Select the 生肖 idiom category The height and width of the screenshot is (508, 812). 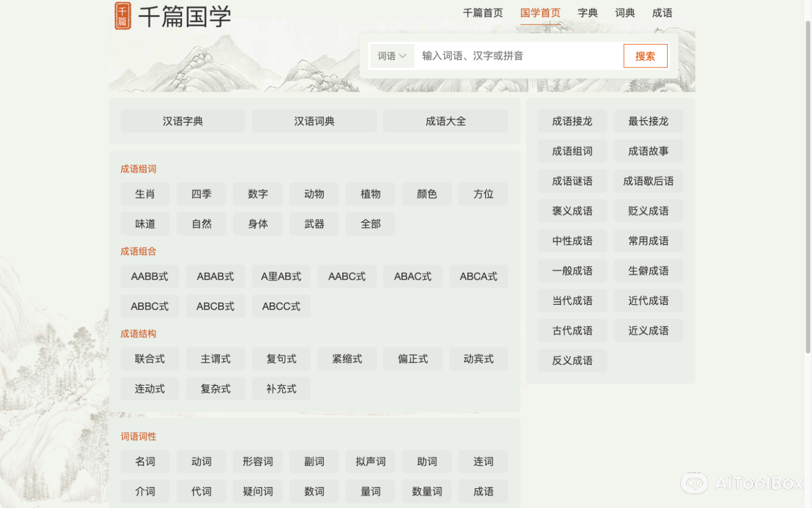pyautogui.click(x=145, y=194)
